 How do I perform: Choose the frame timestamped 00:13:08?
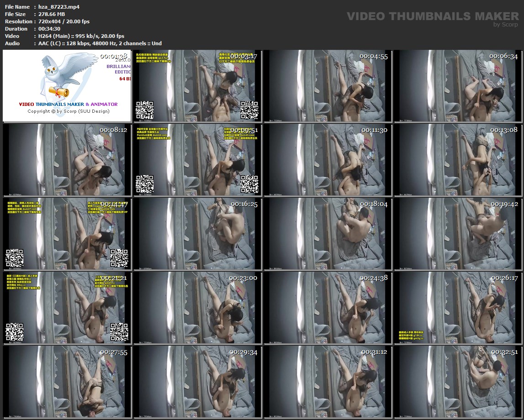457,160
